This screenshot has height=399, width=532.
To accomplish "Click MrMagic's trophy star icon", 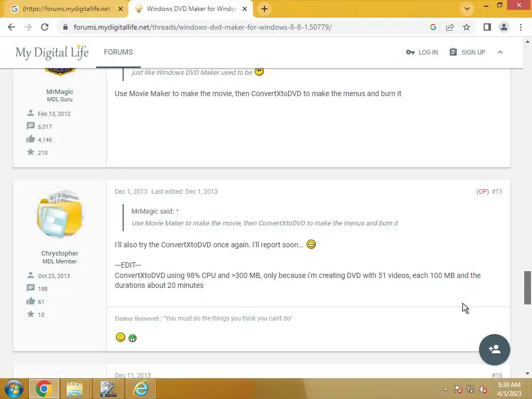I will point(31,152).
